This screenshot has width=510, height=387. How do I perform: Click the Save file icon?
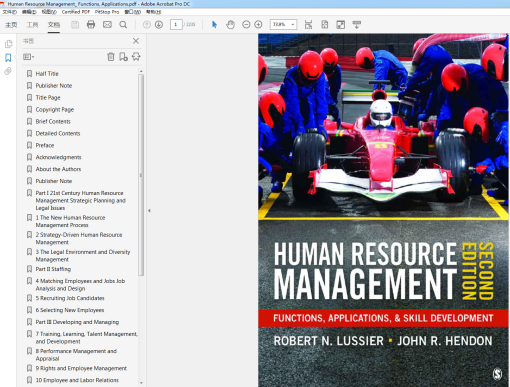[x=75, y=25]
